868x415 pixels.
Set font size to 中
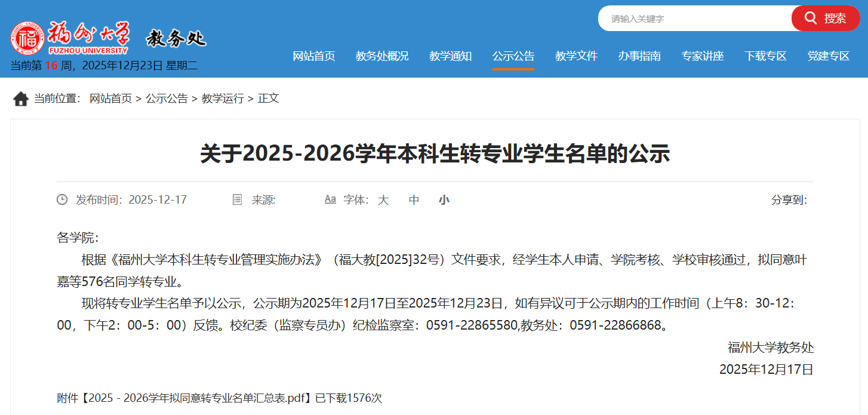pyautogui.click(x=414, y=200)
